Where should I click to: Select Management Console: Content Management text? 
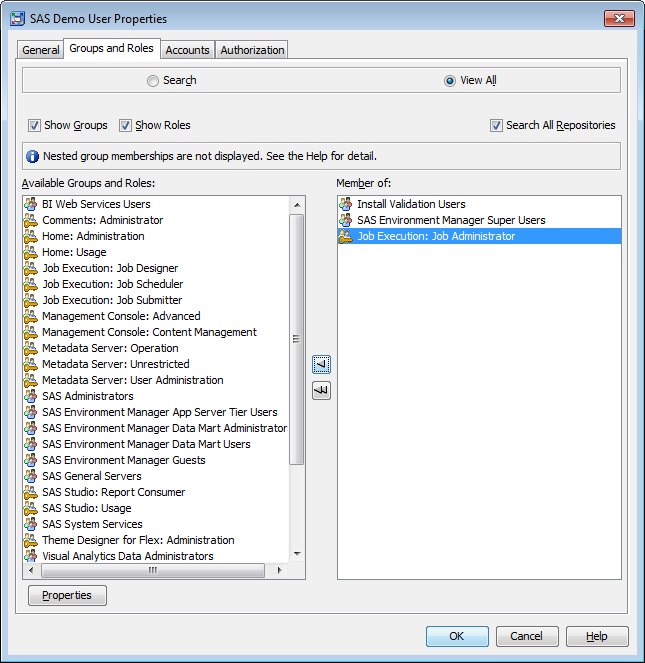click(149, 332)
